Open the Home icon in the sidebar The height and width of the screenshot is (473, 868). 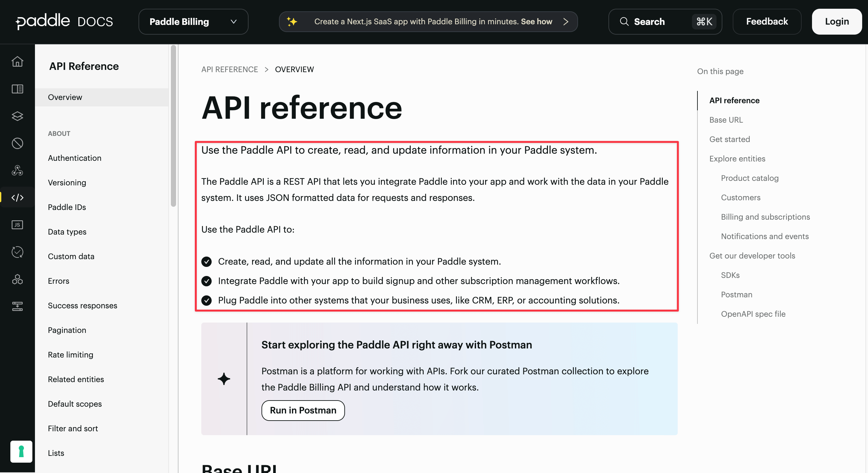(x=17, y=62)
